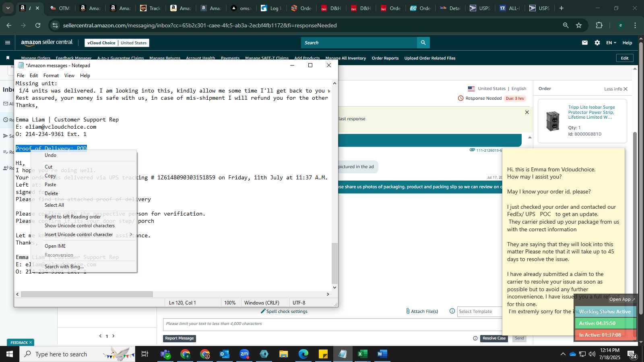The image size is (644, 362).
Task: Click the bookmark flag icon on favorites bar
Action: click(8, 58)
